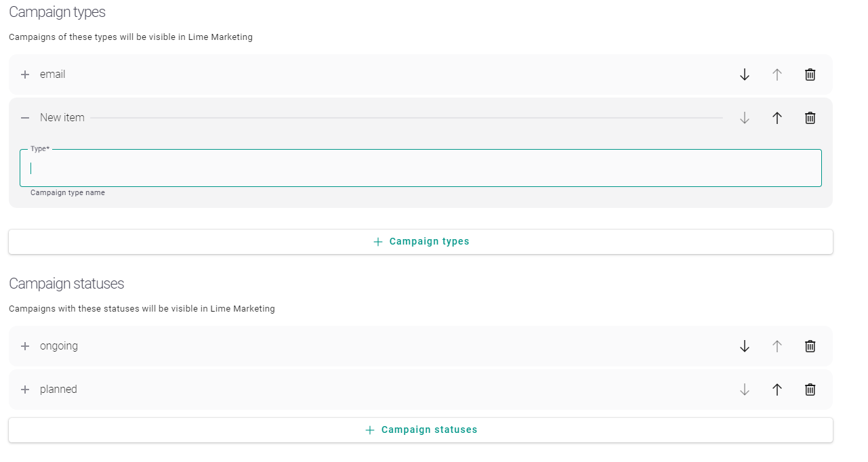The width and height of the screenshot is (868, 462).
Task: Click the grayed up arrow on email row
Action: (x=777, y=75)
